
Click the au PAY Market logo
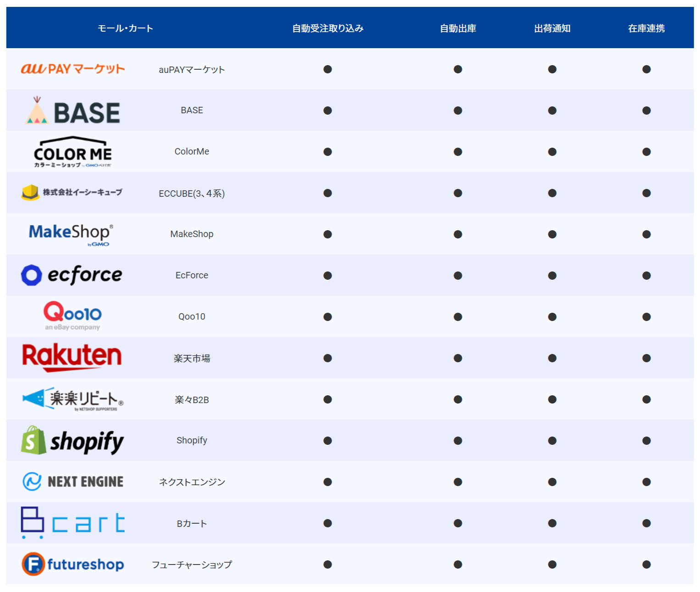tap(73, 69)
